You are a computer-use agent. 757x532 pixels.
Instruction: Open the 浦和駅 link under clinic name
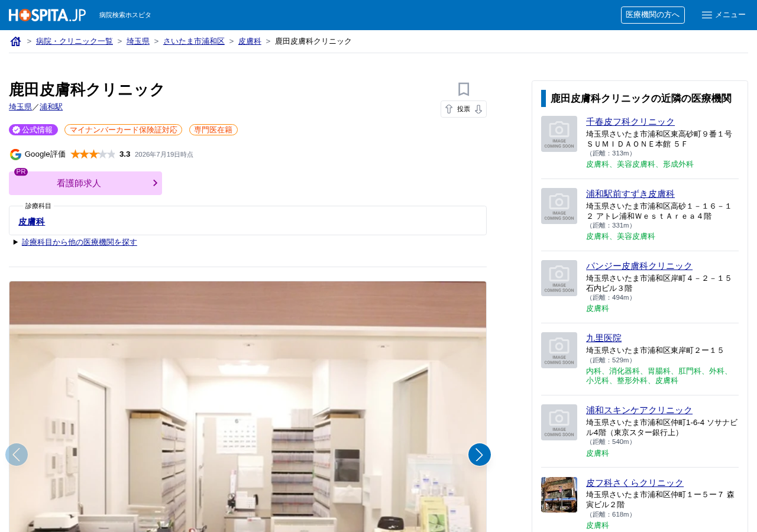tap(51, 107)
